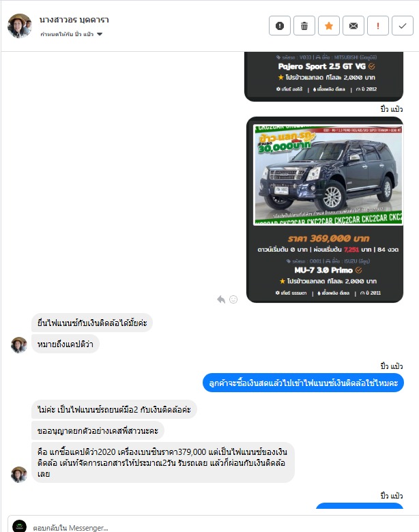Screen dimensions: 419x532
Task: Delete conversation with the trash icon
Action: tap(304, 25)
